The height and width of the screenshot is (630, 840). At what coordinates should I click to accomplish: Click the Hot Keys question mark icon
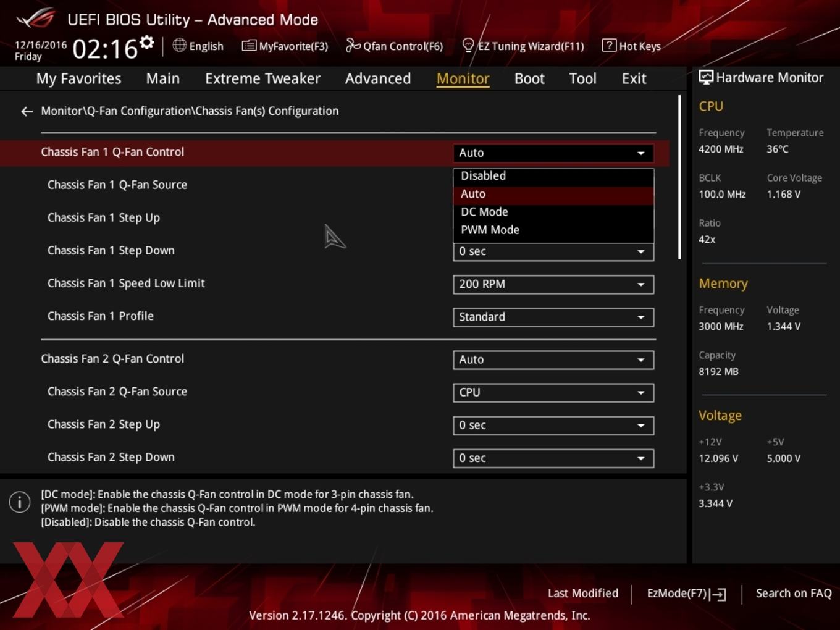click(x=609, y=45)
